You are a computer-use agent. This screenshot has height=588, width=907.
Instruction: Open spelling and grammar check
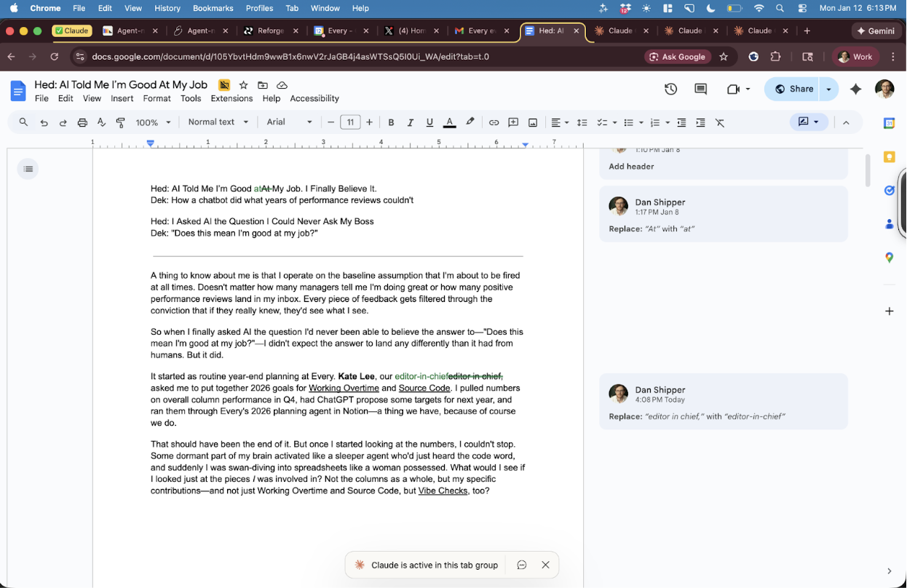point(102,122)
